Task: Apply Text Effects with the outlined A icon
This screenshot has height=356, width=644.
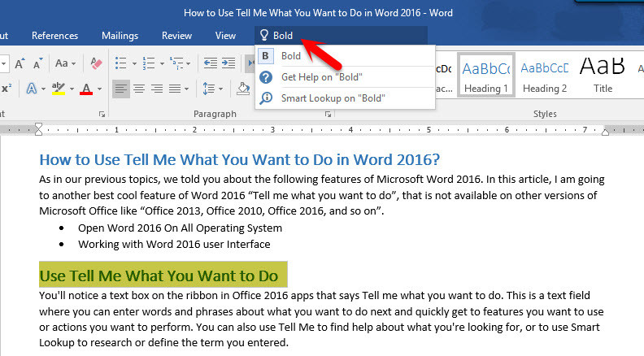Action: pyautogui.click(x=31, y=89)
